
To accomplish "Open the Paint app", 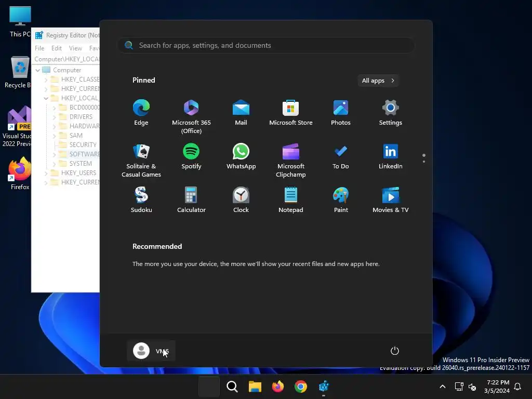I will 341,200.
